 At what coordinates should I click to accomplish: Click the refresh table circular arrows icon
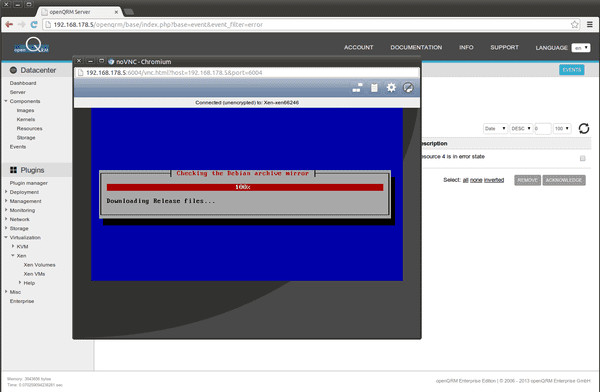[x=584, y=128]
